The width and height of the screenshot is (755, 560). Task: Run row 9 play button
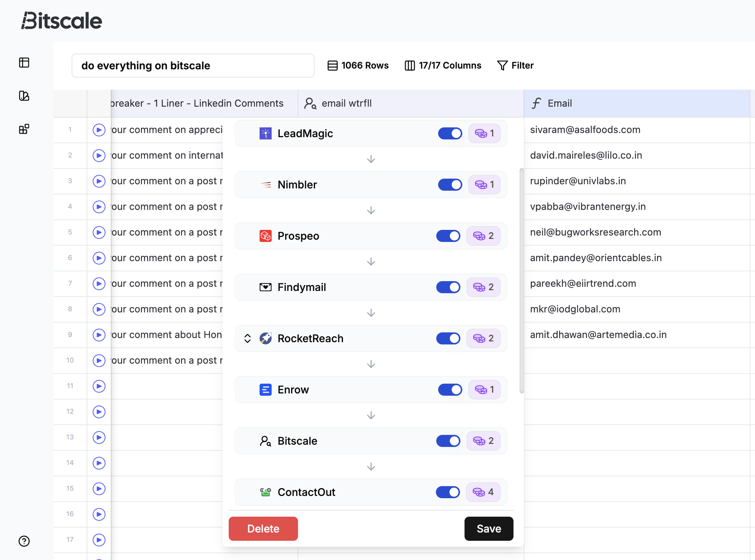tap(99, 335)
